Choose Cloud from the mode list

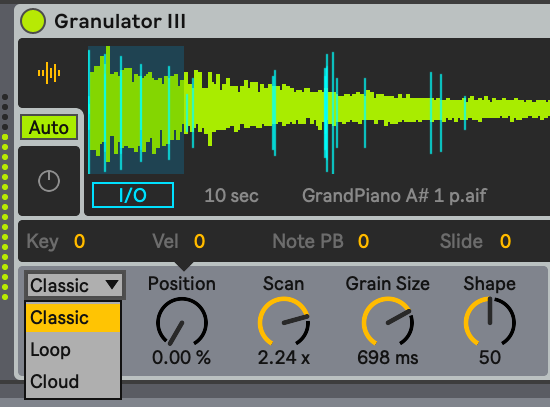tap(73, 381)
